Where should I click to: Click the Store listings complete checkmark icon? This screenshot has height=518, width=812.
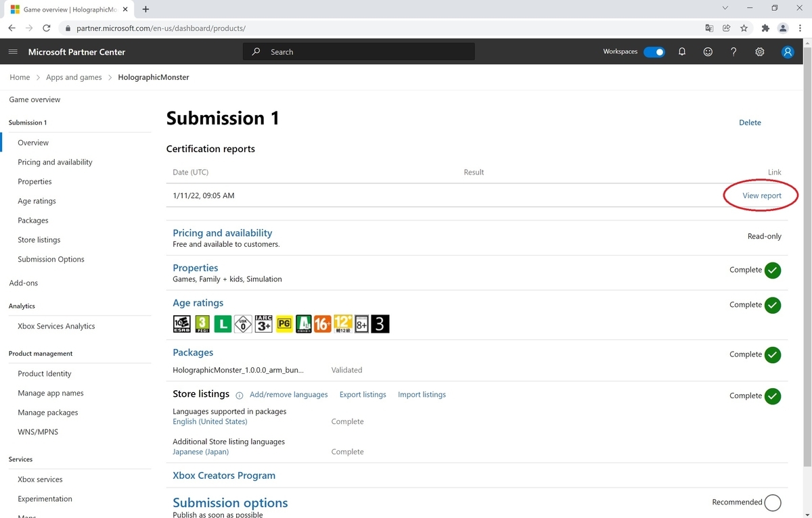773,396
